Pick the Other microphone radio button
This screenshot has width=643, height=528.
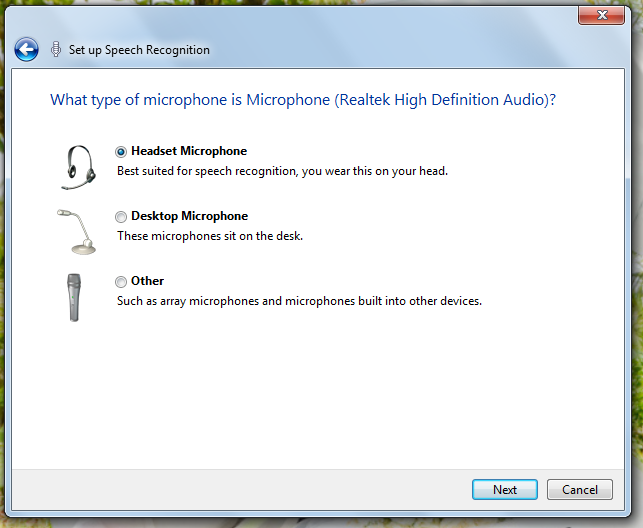121,282
